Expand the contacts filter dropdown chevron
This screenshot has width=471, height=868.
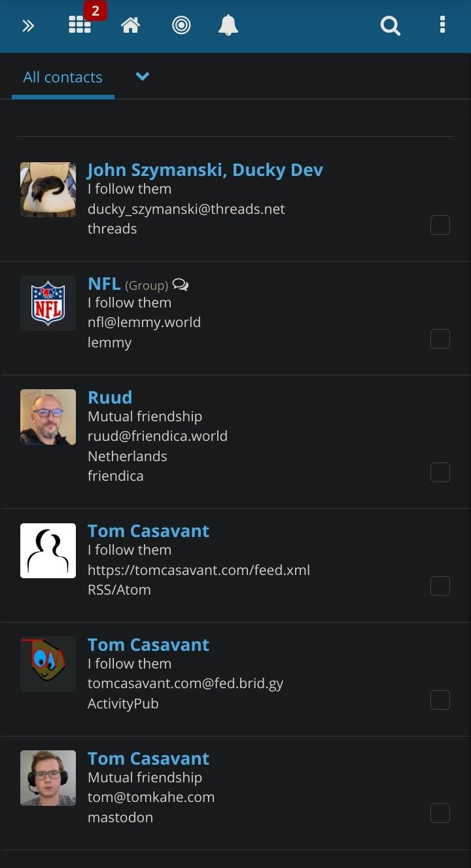coord(143,77)
